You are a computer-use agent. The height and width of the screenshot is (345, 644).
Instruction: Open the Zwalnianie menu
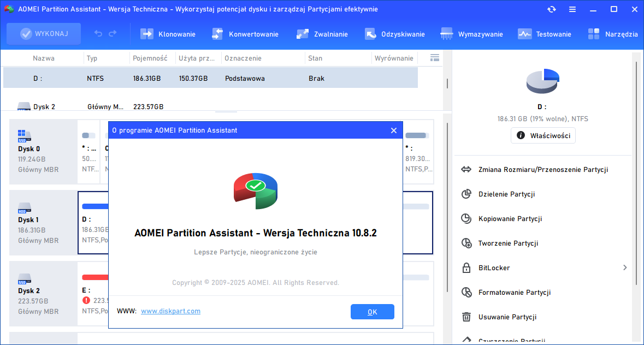322,34
